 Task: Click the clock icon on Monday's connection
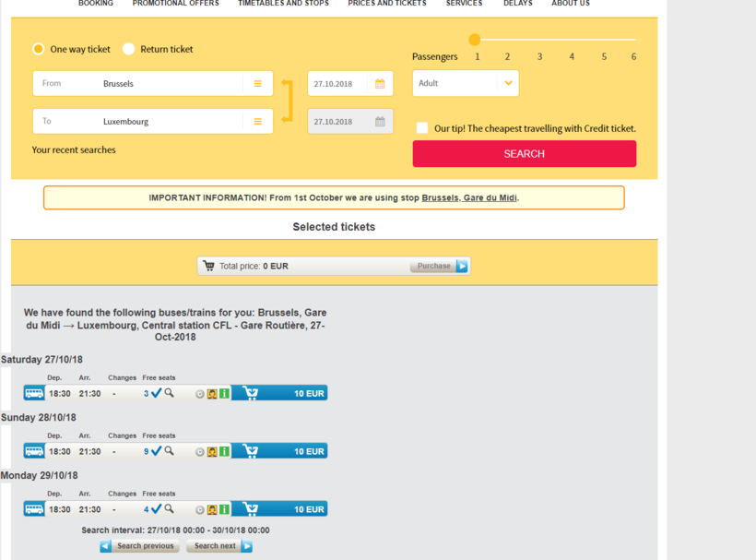pyautogui.click(x=199, y=509)
